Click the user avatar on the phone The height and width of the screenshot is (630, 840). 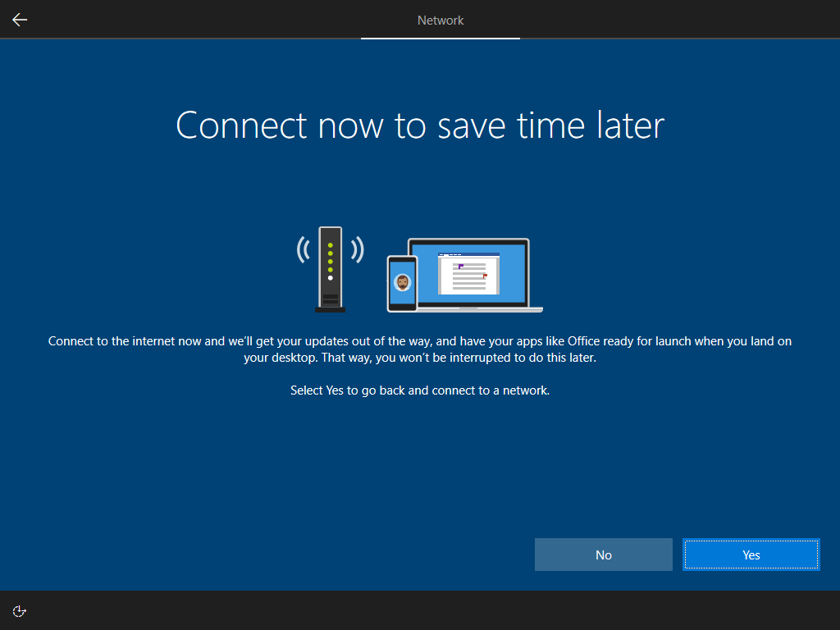click(x=402, y=282)
